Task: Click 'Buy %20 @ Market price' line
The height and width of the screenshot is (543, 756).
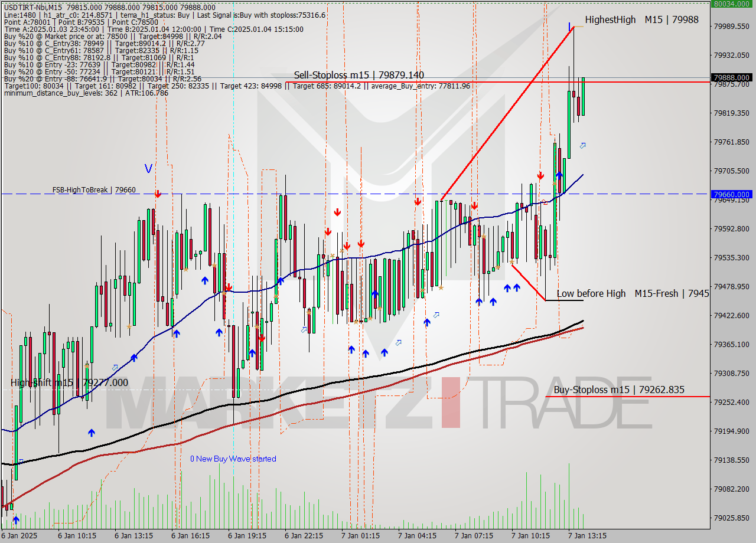Action: 113,36
